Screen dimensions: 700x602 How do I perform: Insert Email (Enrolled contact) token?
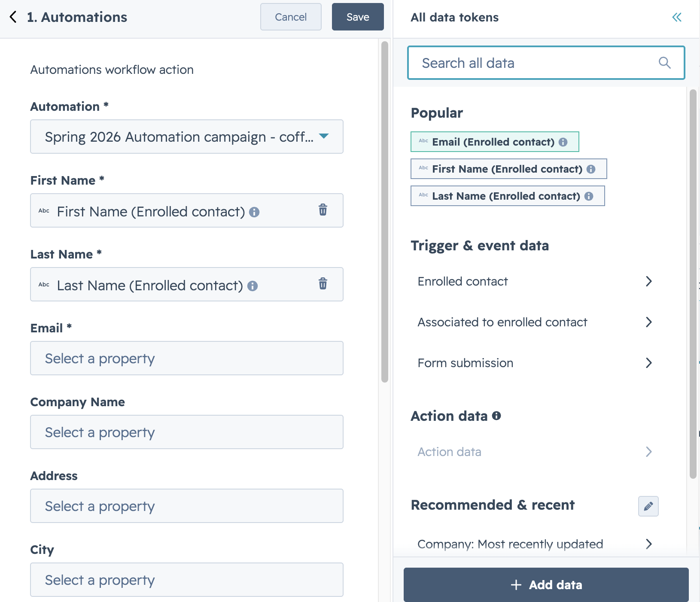(495, 142)
